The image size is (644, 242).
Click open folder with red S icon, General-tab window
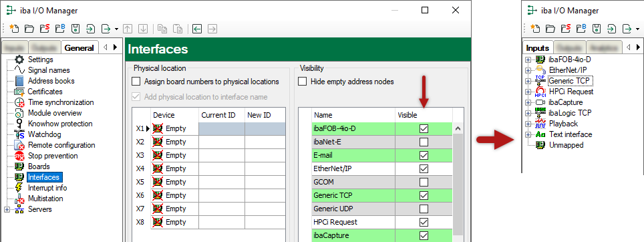(x=45, y=29)
